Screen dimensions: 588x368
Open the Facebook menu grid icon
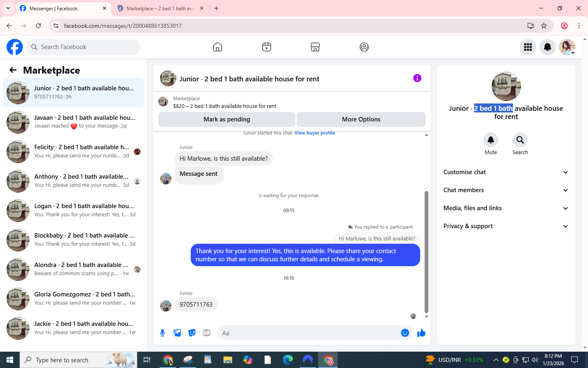pos(528,47)
